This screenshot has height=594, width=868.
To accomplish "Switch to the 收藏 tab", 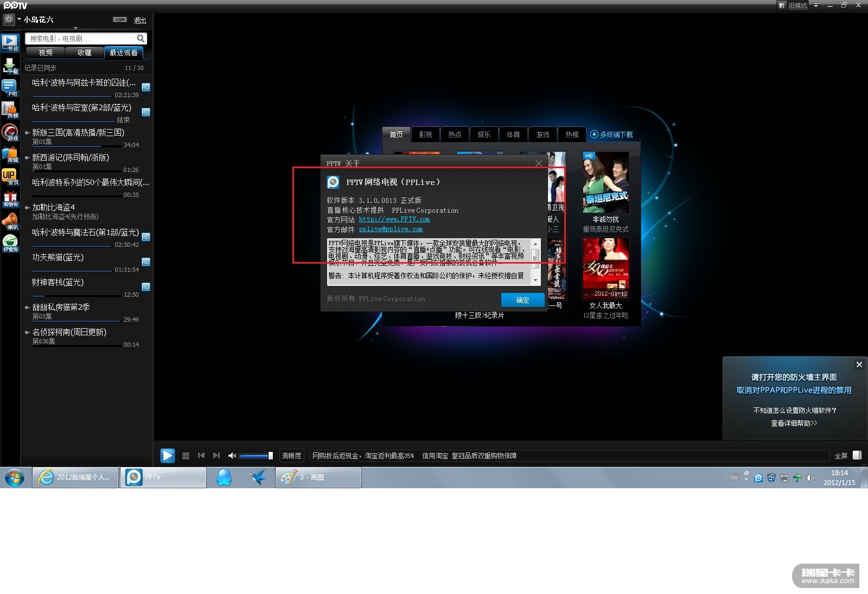I will (84, 53).
